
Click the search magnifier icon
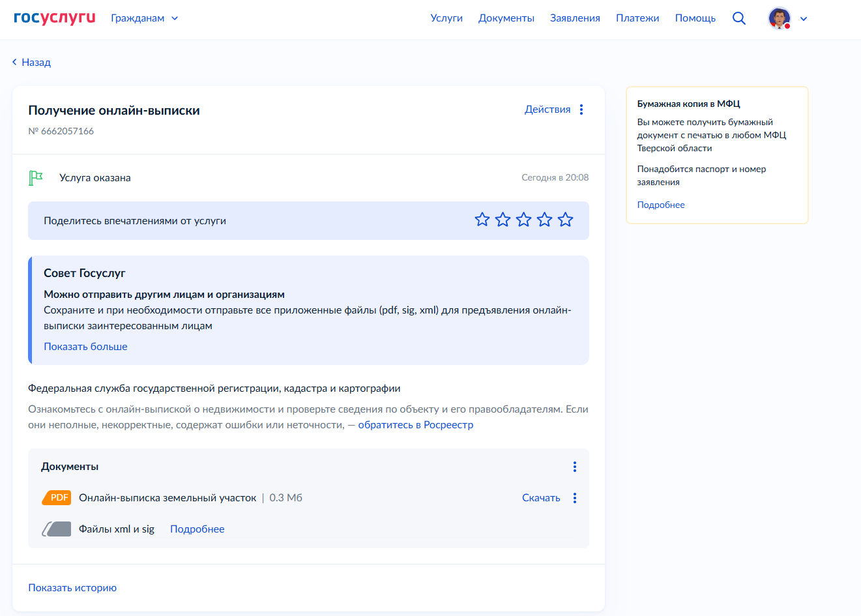coord(738,18)
